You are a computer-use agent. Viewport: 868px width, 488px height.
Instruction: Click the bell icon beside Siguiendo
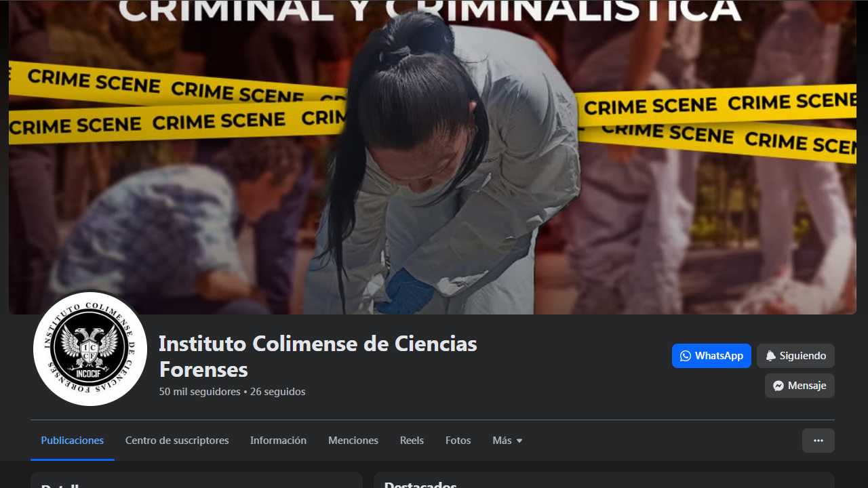click(770, 356)
